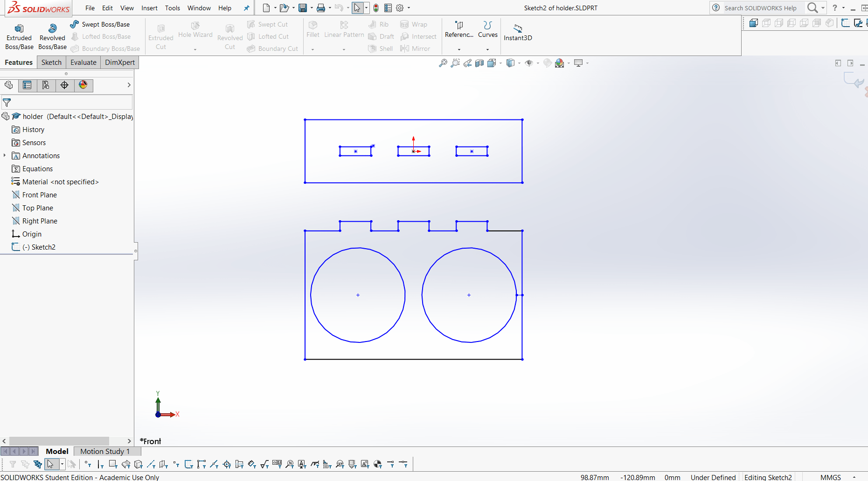Viewport: 868px width, 481px height.
Task: Expand the Reference Geometry dropdown arrow
Action: coord(459,49)
